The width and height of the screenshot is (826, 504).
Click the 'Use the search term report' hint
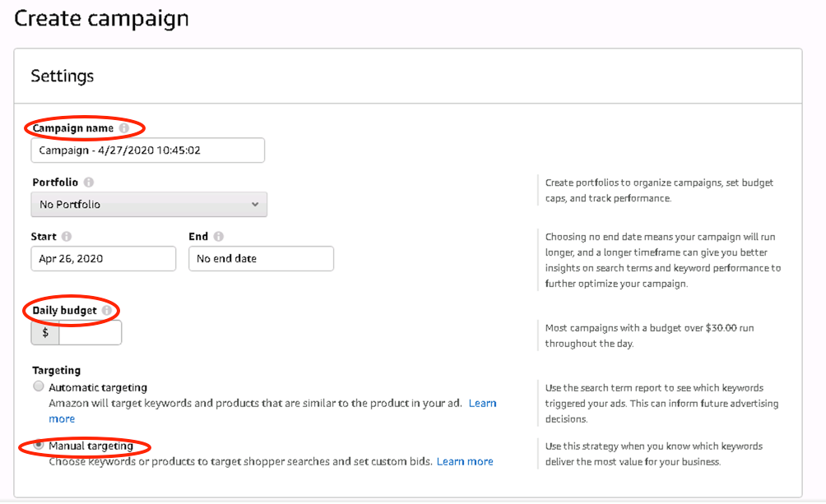(661, 404)
